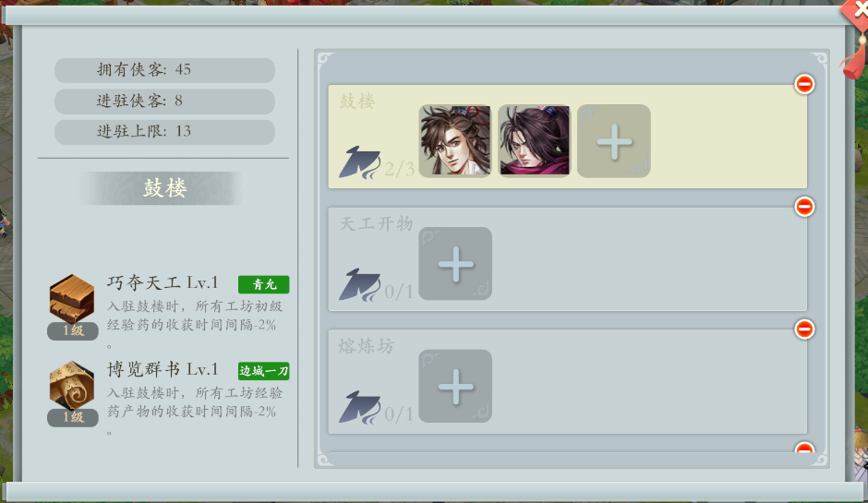
Task: Click the wooden 巧夺天工 skill icon
Action: [x=72, y=299]
